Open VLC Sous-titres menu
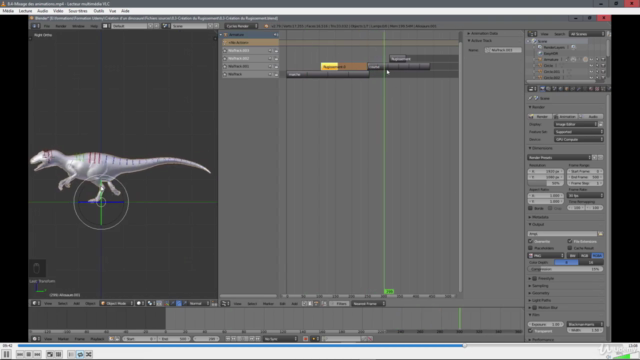The width and height of the screenshot is (640, 360). click(78, 11)
